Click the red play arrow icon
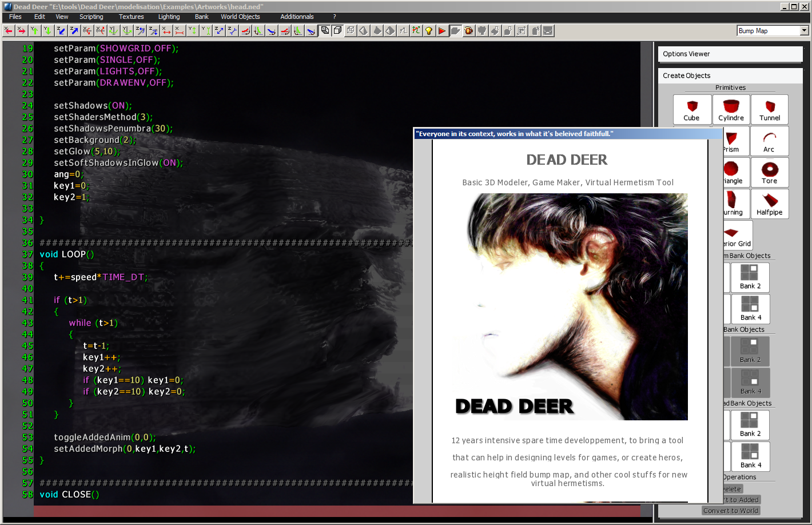 (x=442, y=31)
